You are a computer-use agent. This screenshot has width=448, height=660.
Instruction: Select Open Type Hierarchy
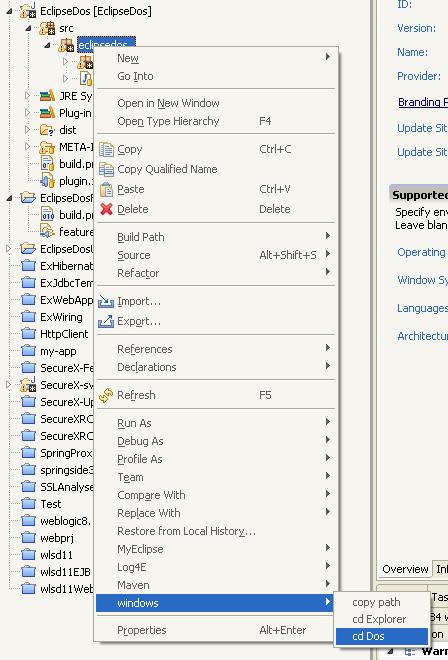click(216, 121)
